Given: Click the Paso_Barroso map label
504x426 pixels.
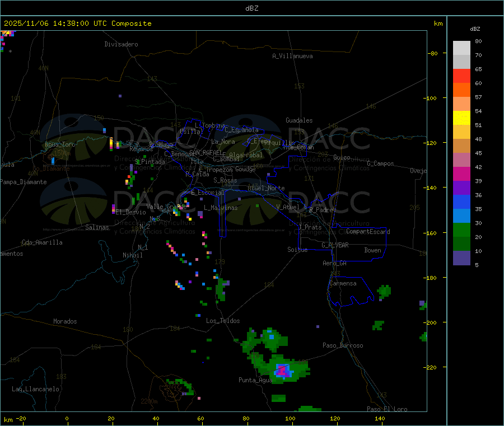Looking at the screenshot, I should click(x=343, y=345).
